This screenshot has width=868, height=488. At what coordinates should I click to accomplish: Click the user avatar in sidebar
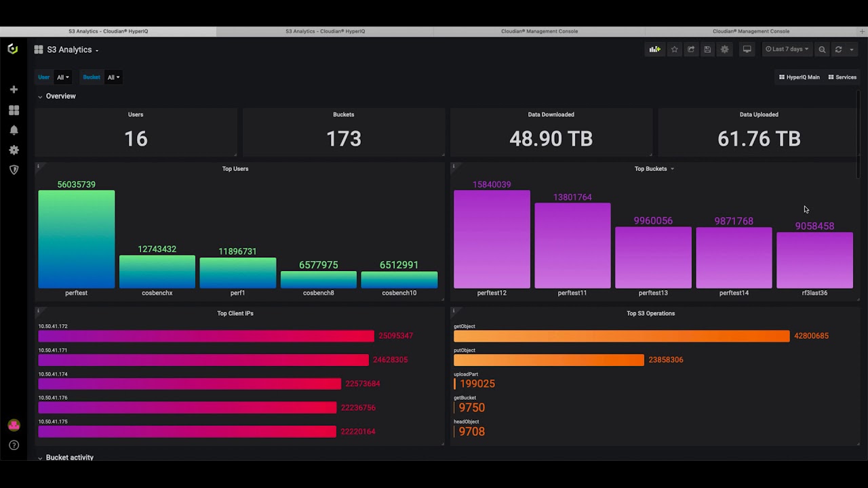point(14,425)
